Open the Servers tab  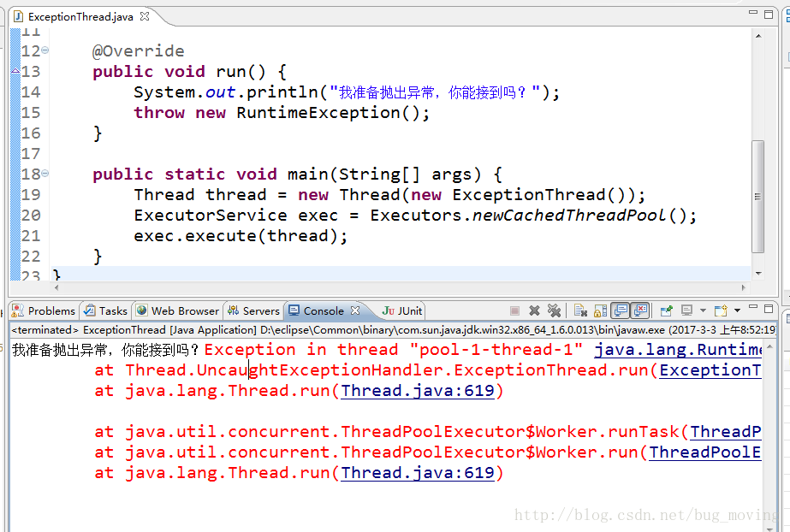pos(253,310)
